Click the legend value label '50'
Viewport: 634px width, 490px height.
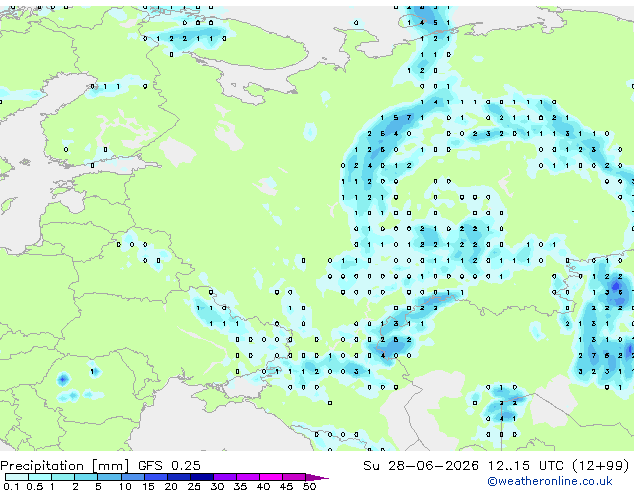point(309,486)
